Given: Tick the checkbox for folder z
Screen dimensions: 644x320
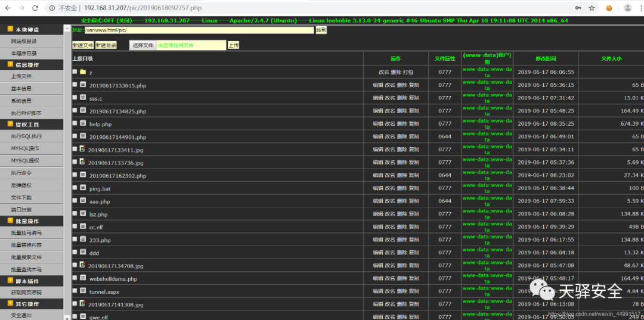Looking at the screenshot, I should 75,72.
